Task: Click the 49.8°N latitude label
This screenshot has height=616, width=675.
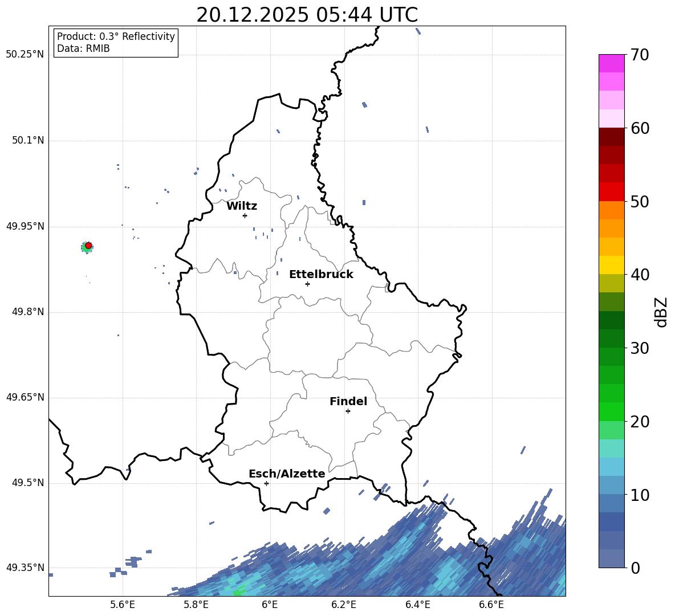Action: [28, 312]
